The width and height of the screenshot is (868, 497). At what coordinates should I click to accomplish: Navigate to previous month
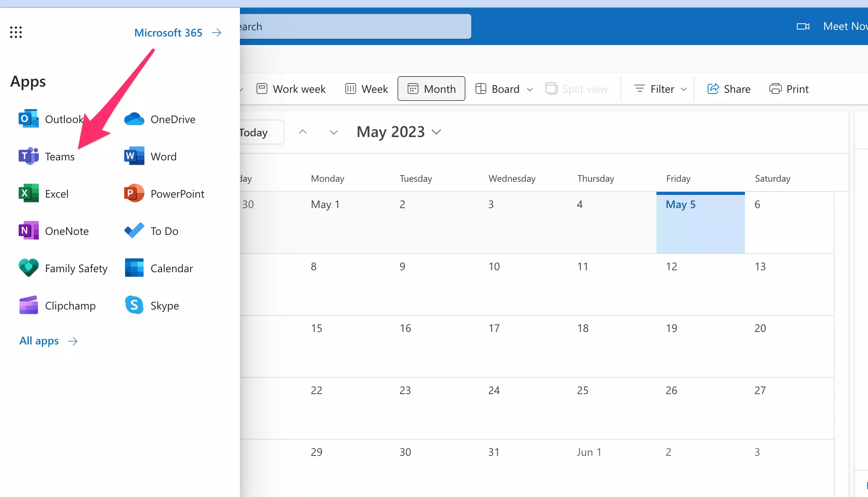pos(302,132)
